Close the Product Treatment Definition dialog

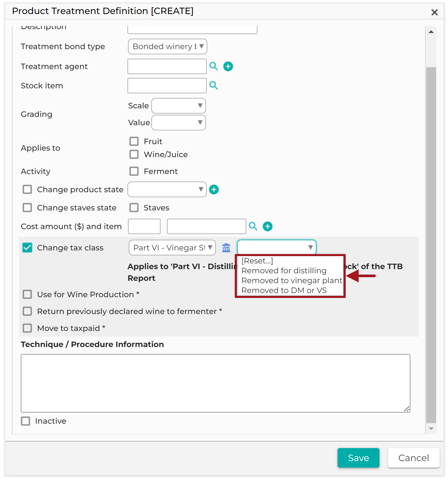click(x=434, y=12)
